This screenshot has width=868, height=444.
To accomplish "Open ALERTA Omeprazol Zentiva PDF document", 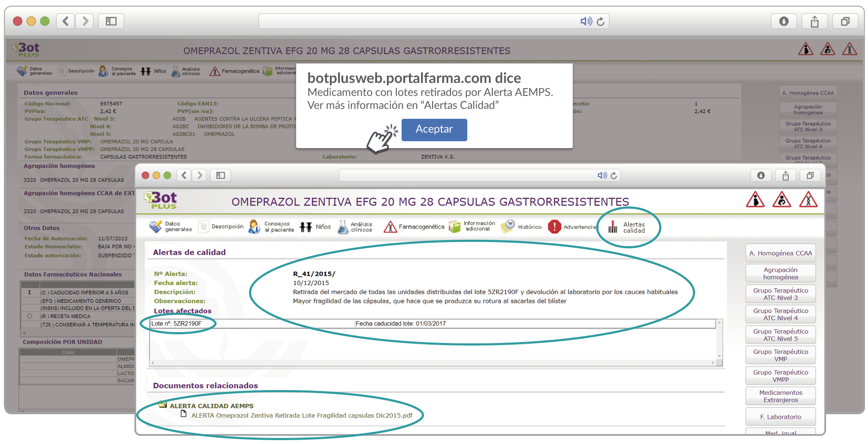I will click(302, 415).
